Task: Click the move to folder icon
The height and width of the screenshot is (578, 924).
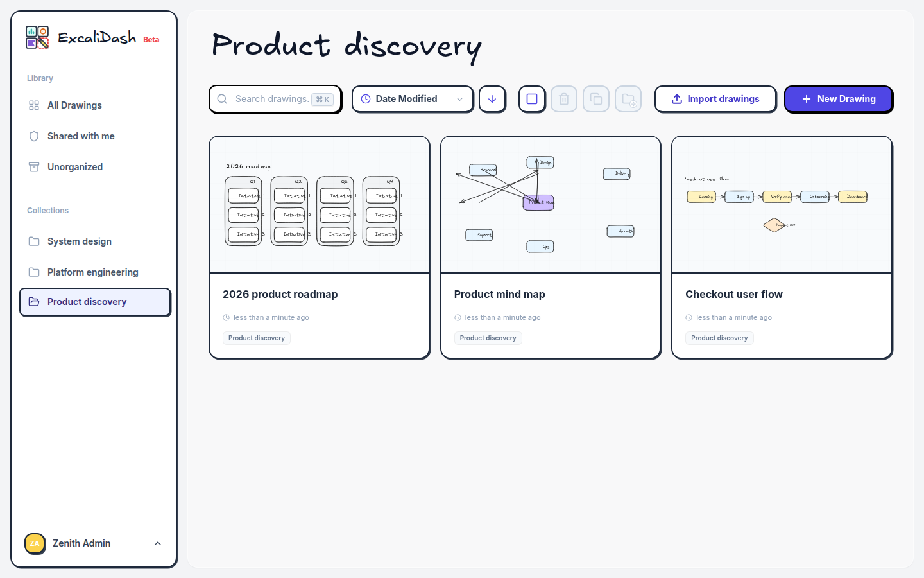Action: [x=628, y=99]
